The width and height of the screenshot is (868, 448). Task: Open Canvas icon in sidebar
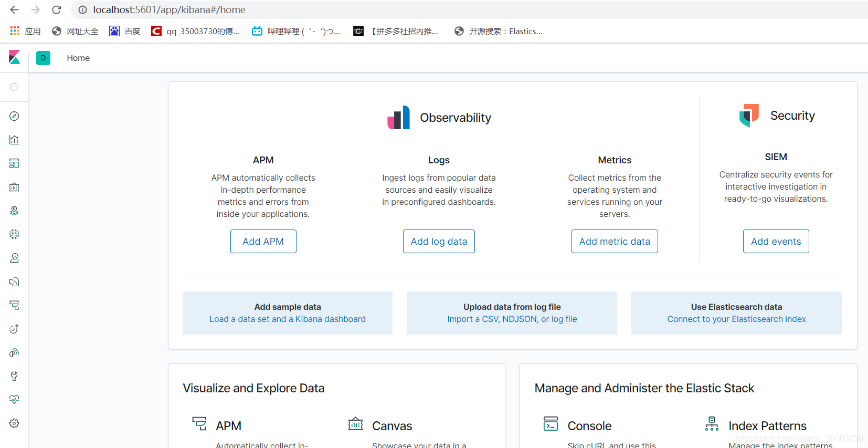pyautogui.click(x=14, y=187)
